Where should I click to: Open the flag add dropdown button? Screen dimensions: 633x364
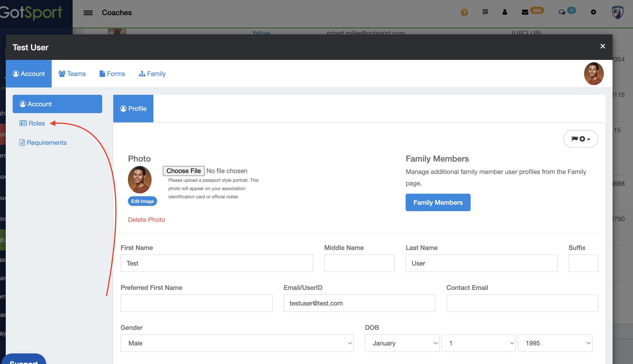click(581, 139)
